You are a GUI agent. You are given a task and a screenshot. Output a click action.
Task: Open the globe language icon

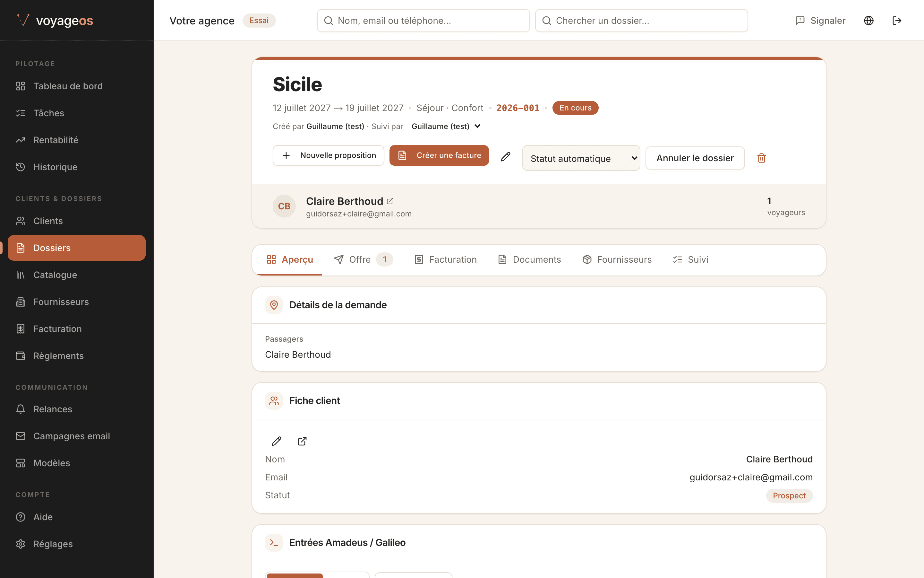(868, 21)
